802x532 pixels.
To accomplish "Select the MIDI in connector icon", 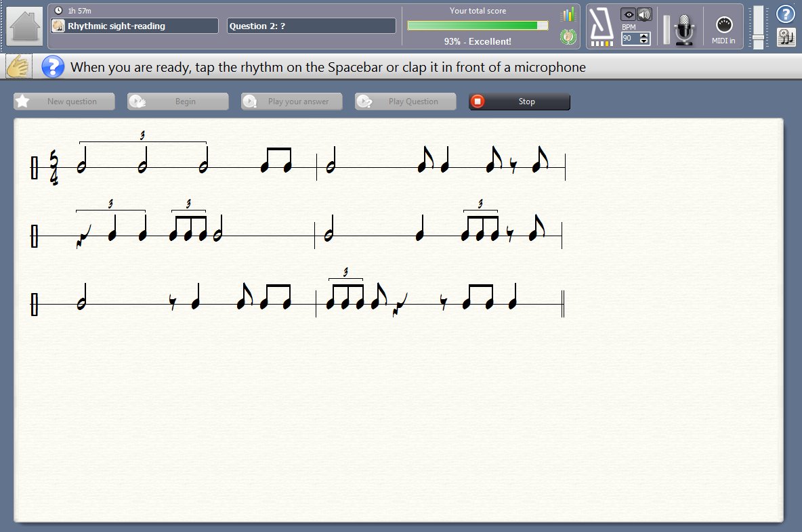I will click(723, 25).
